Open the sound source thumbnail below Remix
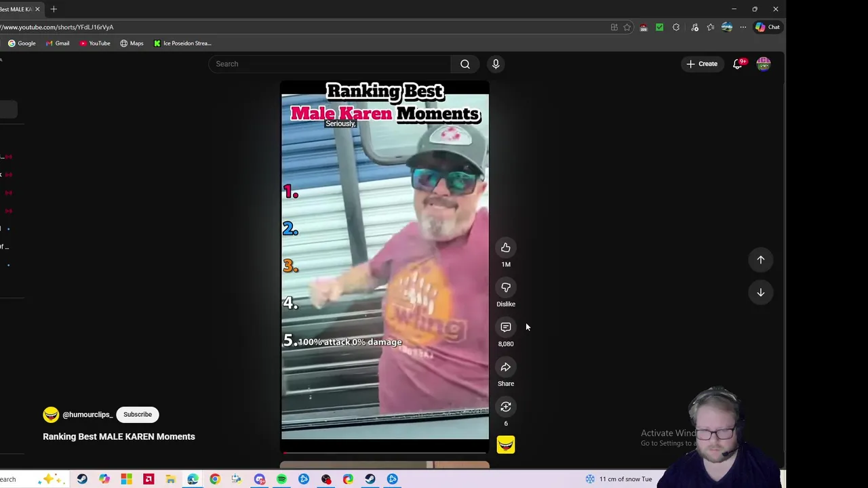868x488 pixels. [x=506, y=445]
